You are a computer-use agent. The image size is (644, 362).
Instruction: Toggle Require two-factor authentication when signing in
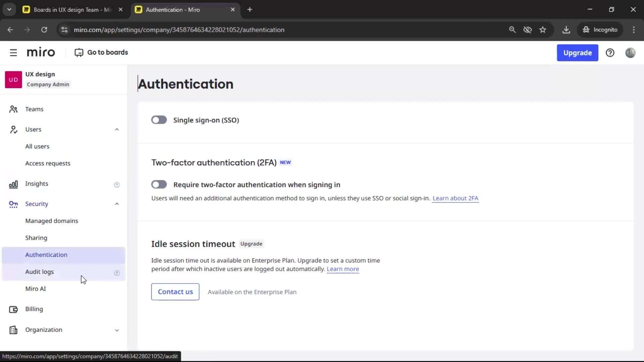click(x=159, y=185)
